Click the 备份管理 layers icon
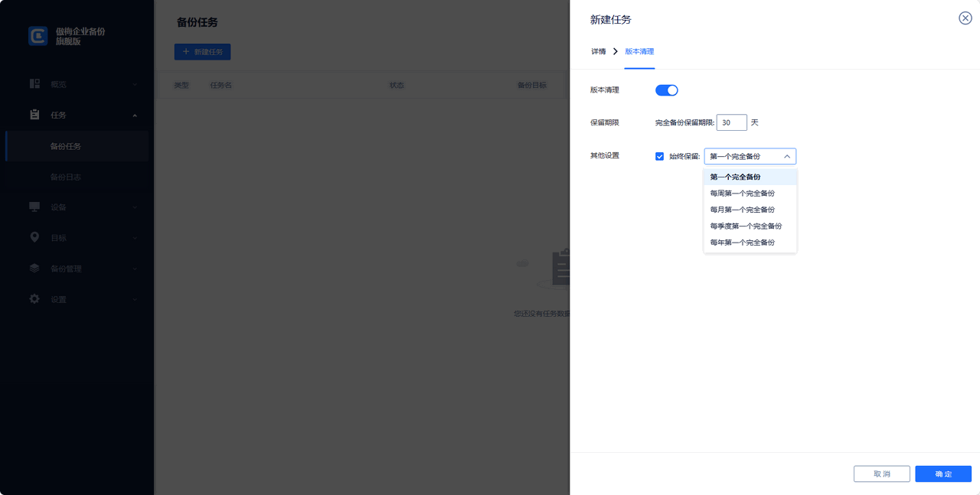 coord(34,269)
